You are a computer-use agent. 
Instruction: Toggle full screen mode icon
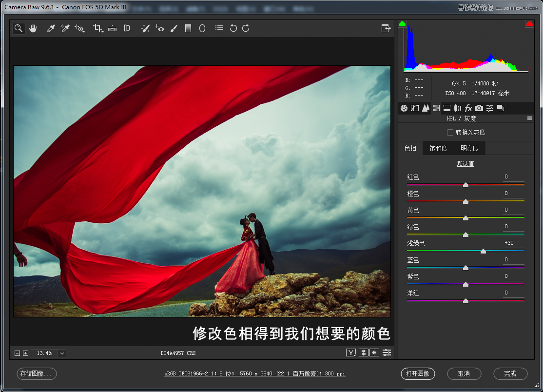pyautogui.click(x=386, y=28)
